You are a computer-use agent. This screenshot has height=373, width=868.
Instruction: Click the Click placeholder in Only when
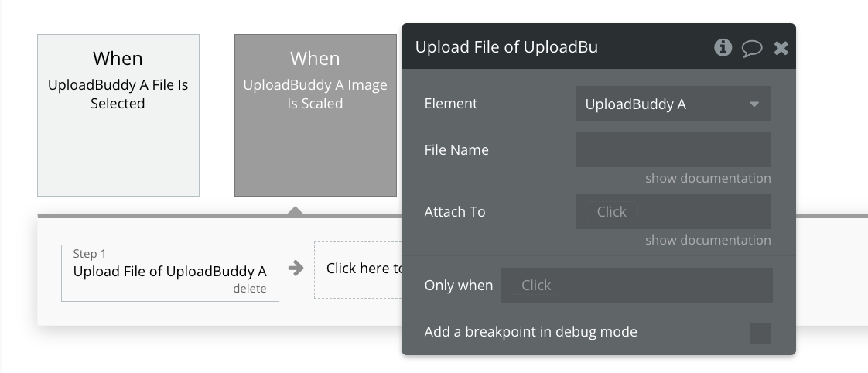click(x=536, y=285)
